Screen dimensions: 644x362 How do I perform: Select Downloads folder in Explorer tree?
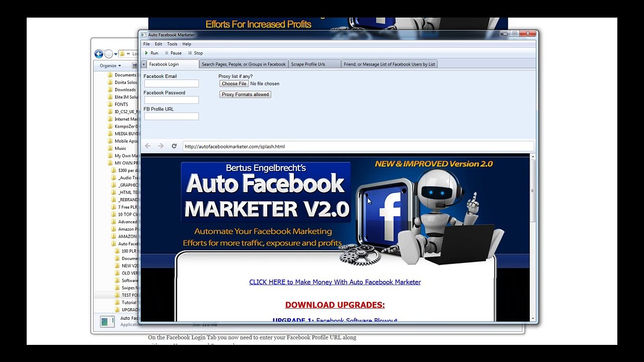(122, 89)
